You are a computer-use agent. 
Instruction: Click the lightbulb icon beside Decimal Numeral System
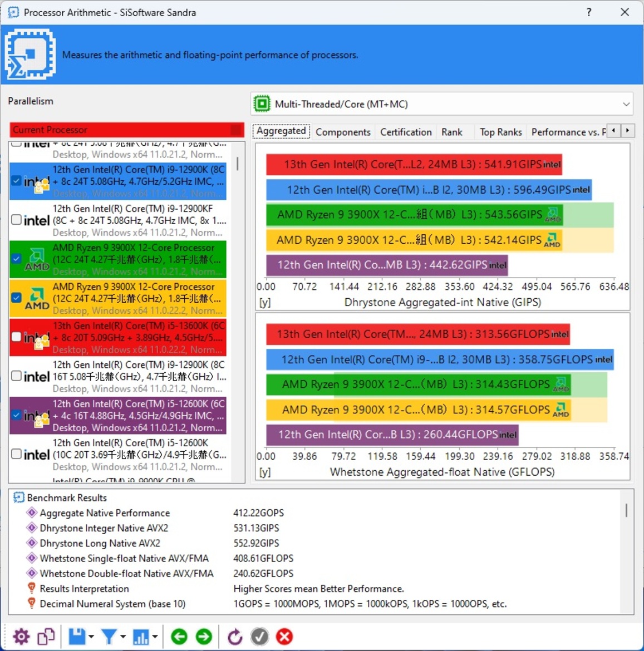(32, 603)
